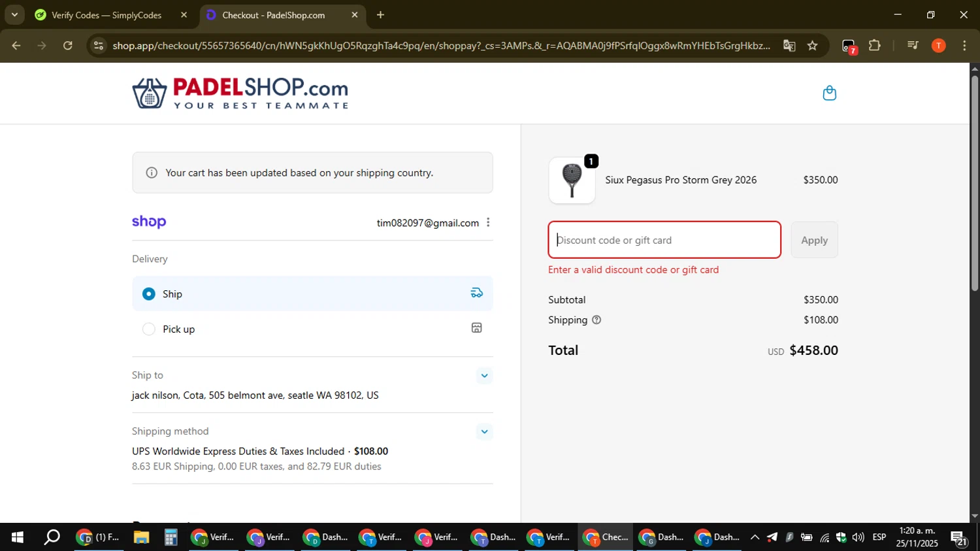980x551 pixels.
Task: Open the '(1) F...' Chrome taskbar window
Action: point(98,537)
